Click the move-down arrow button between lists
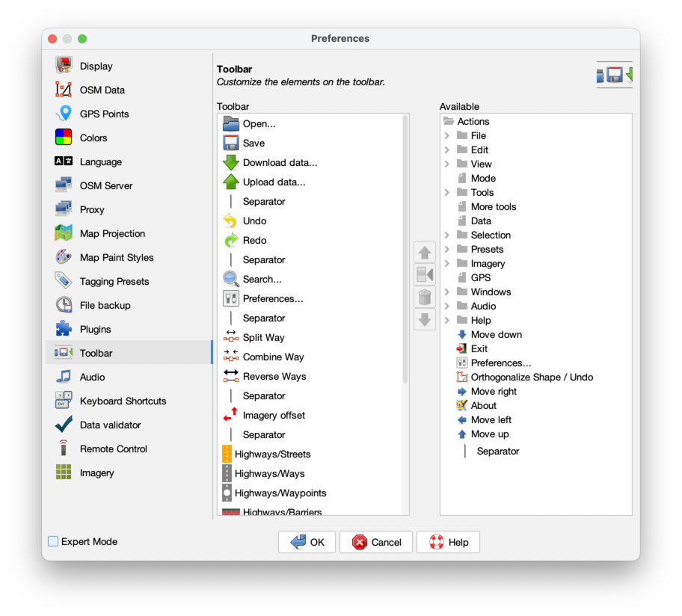This screenshot has height=616, width=682. [425, 319]
